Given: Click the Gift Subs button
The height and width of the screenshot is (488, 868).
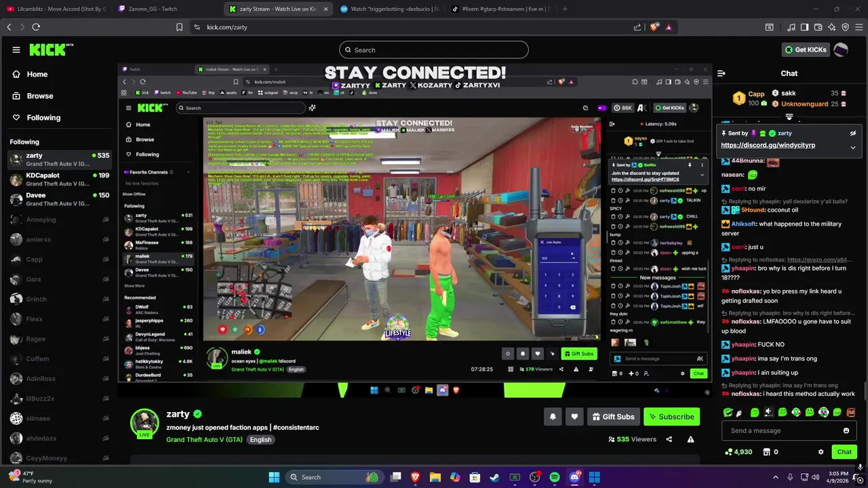Looking at the screenshot, I should [612, 417].
